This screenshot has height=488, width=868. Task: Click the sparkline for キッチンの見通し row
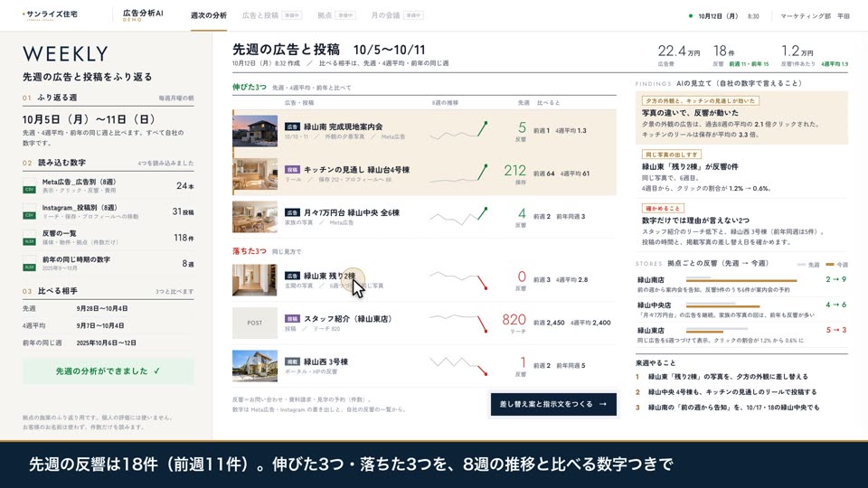point(459,174)
